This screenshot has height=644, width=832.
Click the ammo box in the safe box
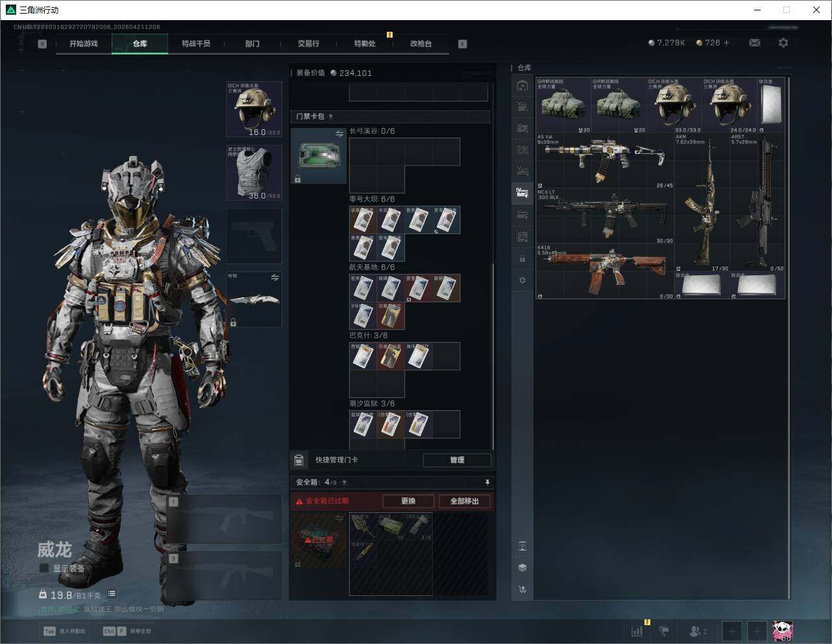(x=391, y=526)
